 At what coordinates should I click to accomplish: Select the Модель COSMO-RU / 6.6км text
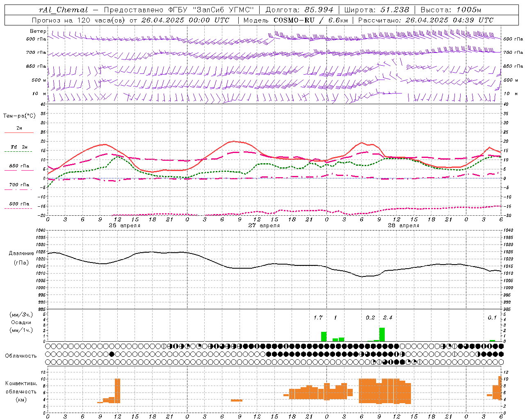[296, 20]
